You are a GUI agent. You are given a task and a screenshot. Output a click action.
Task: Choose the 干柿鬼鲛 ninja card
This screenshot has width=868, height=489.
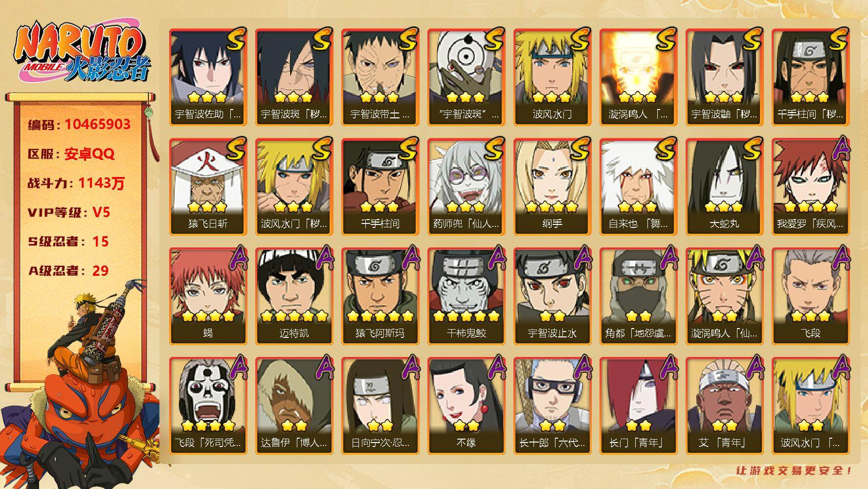point(466,296)
